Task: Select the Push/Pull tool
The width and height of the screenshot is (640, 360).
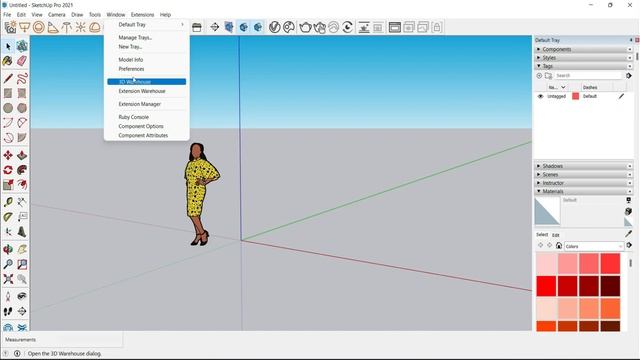Action: (22, 155)
